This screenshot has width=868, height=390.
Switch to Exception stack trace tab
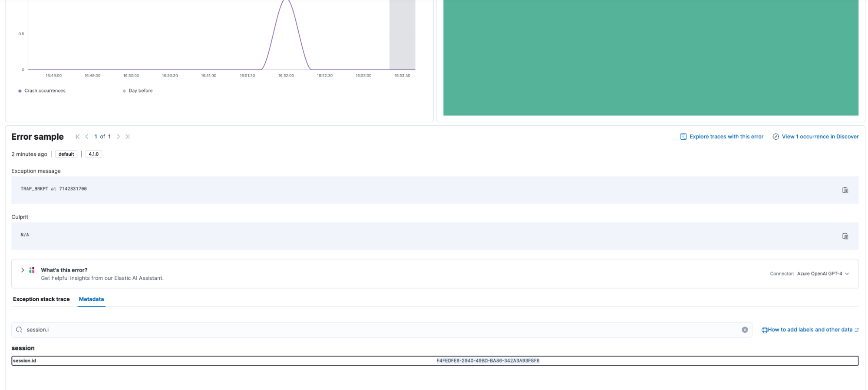(x=41, y=299)
